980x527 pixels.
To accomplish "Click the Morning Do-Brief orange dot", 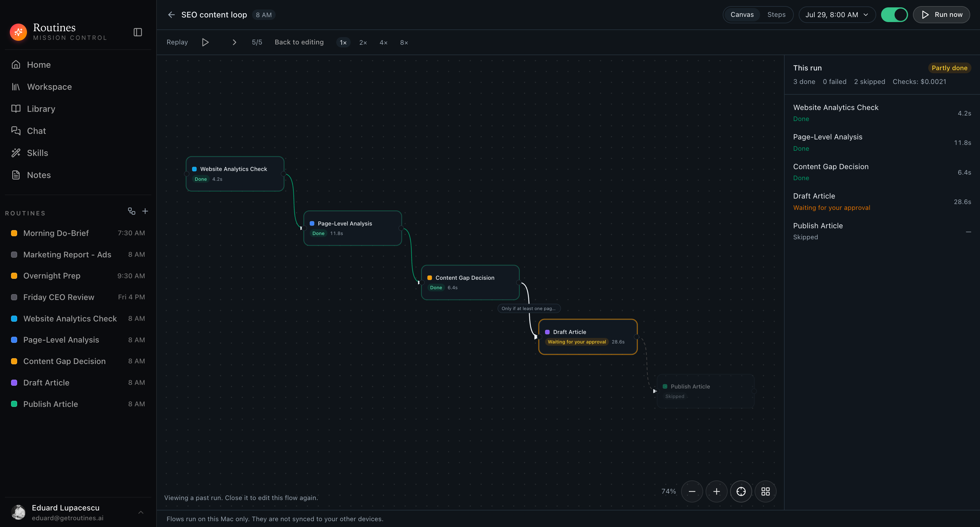I will pos(14,233).
